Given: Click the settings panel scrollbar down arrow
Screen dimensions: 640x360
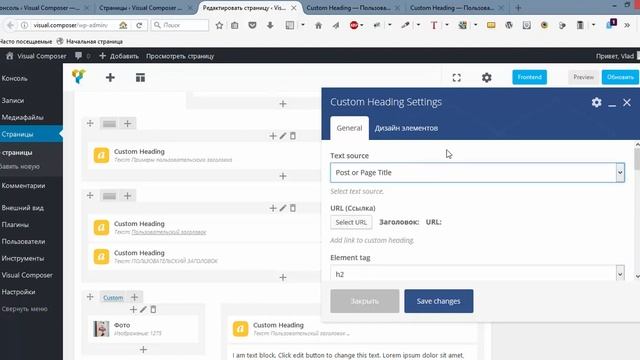Looking at the screenshot, I should 637,276.
